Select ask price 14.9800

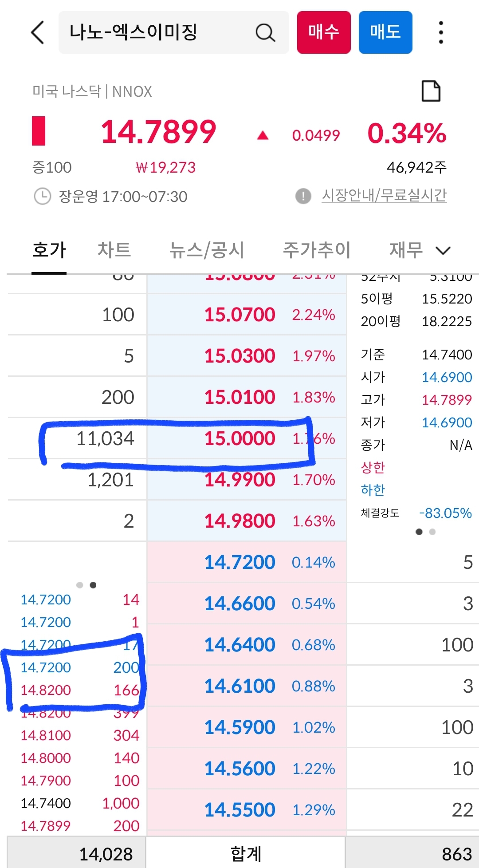[x=239, y=521]
